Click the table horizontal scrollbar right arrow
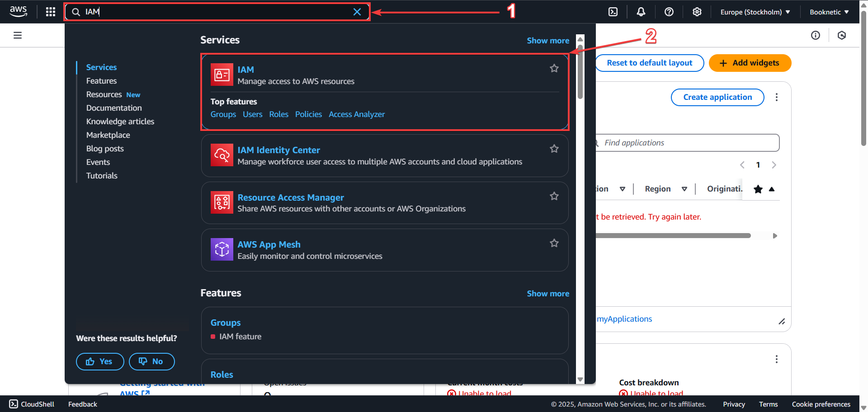The image size is (868, 412). [775, 236]
